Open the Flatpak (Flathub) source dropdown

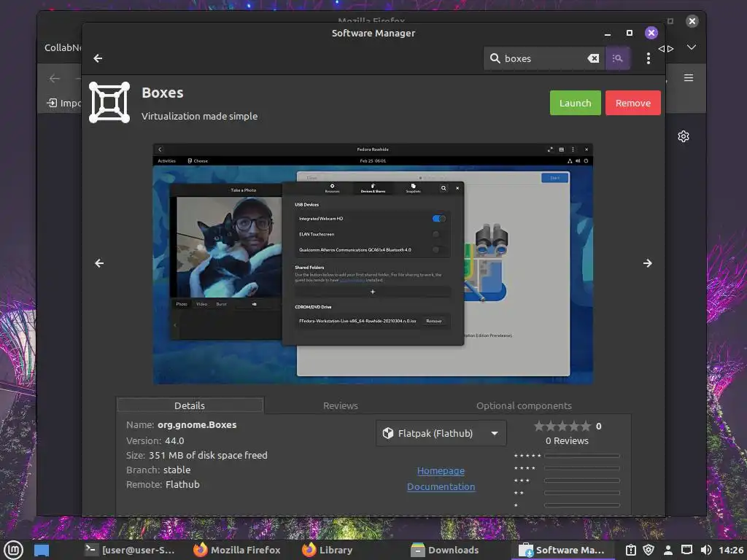coord(441,433)
